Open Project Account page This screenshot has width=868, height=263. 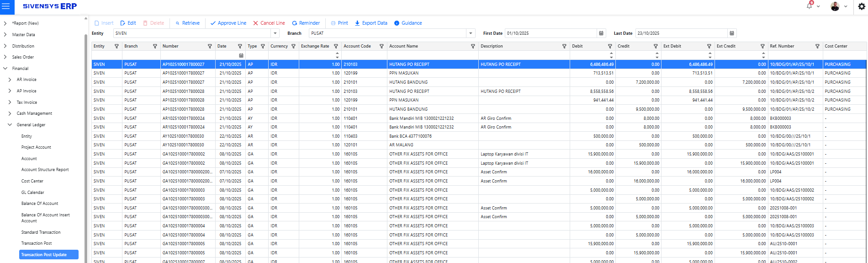click(x=36, y=147)
